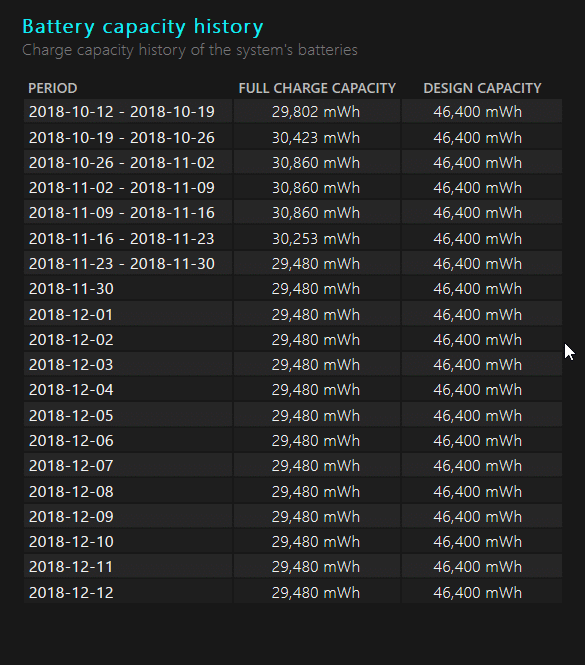Viewport: 585px width, 665px height.
Task: Select full charge capacity for 2018-11-02 - 2018-11-09
Action: [x=316, y=188]
